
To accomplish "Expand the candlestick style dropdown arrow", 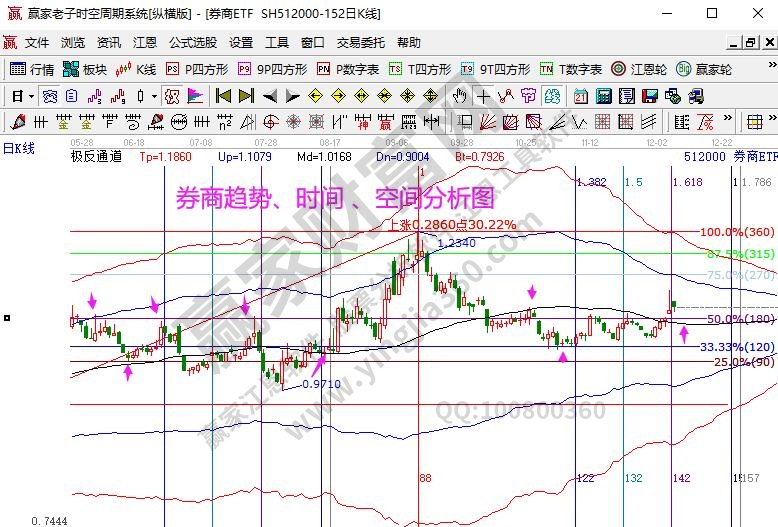I will (153, 97).
